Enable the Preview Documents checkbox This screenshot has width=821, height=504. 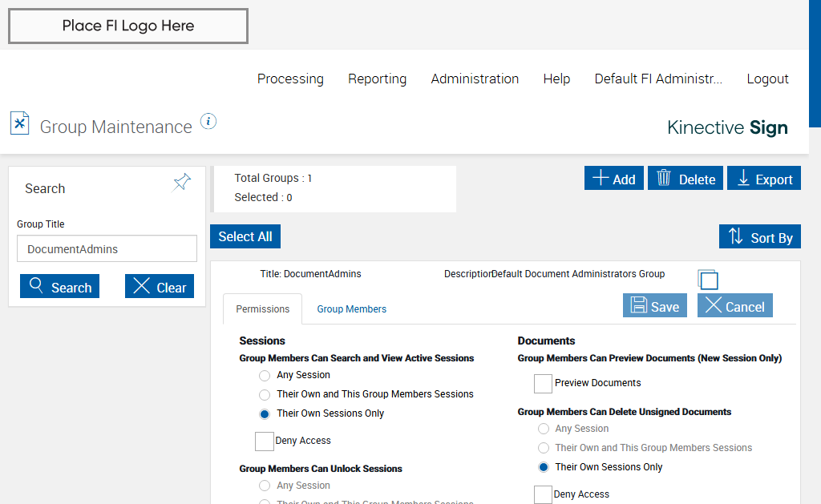pos(544,383)
